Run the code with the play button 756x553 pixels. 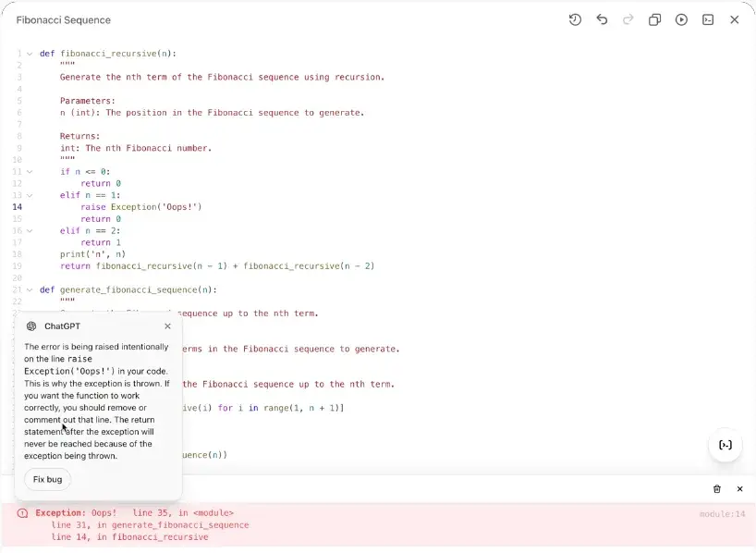click(681, 19)
